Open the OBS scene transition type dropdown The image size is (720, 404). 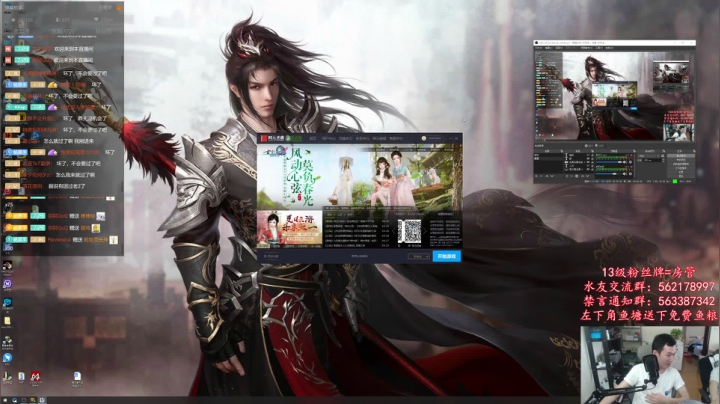coord(649,156)
